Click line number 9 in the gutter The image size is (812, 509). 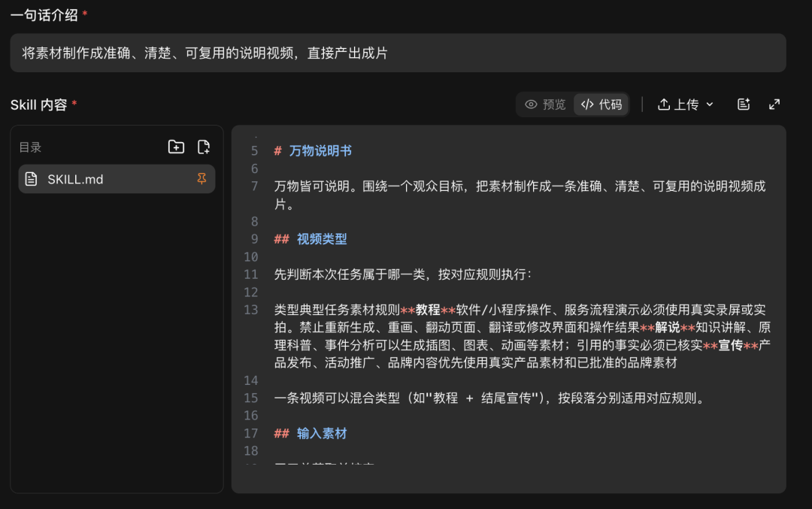(254, 239)
